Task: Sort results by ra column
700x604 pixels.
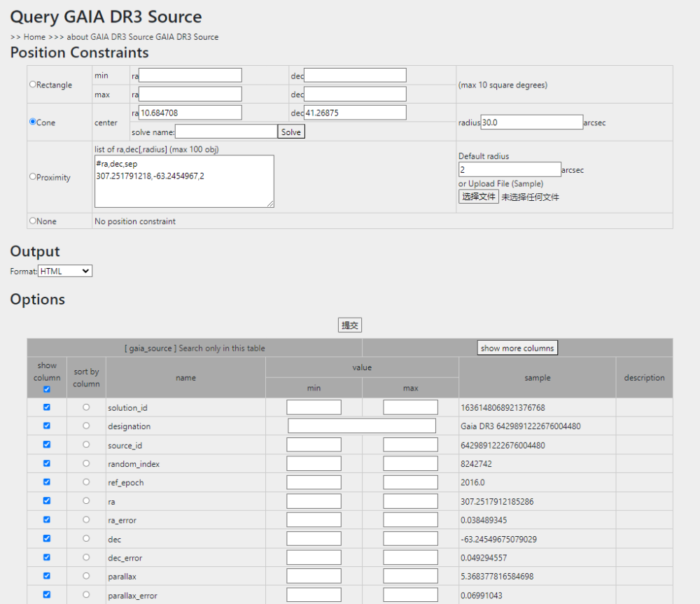Action: [x=86, y=501]
